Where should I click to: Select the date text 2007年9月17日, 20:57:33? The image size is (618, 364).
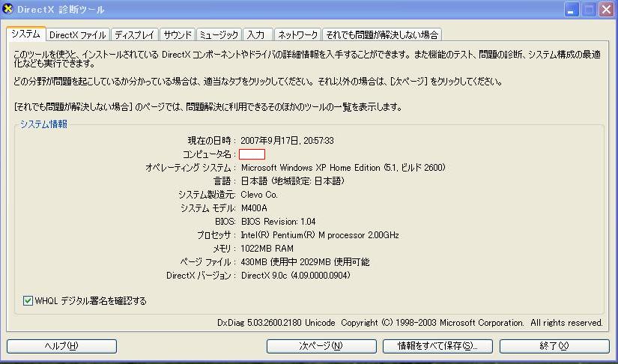[x=287, y=141]
